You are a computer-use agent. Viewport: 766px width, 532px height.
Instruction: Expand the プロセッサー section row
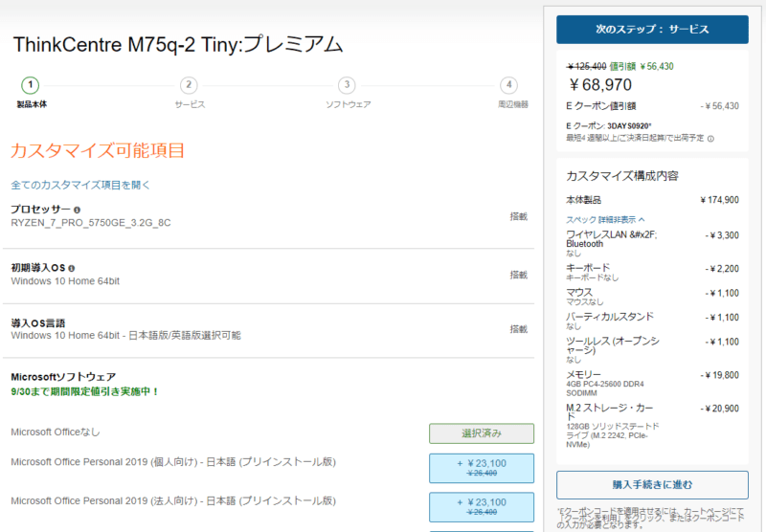pyautogui.click(x=269, y=216)
